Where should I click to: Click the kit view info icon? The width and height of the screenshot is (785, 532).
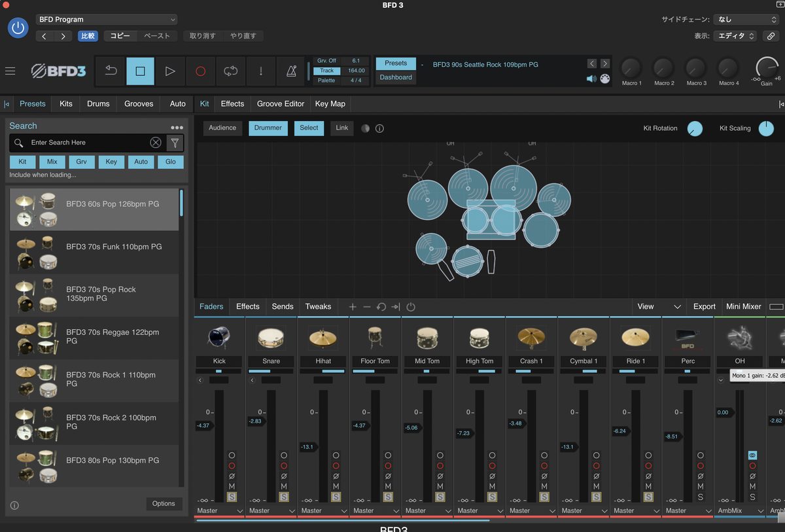(x=379, y=128)
